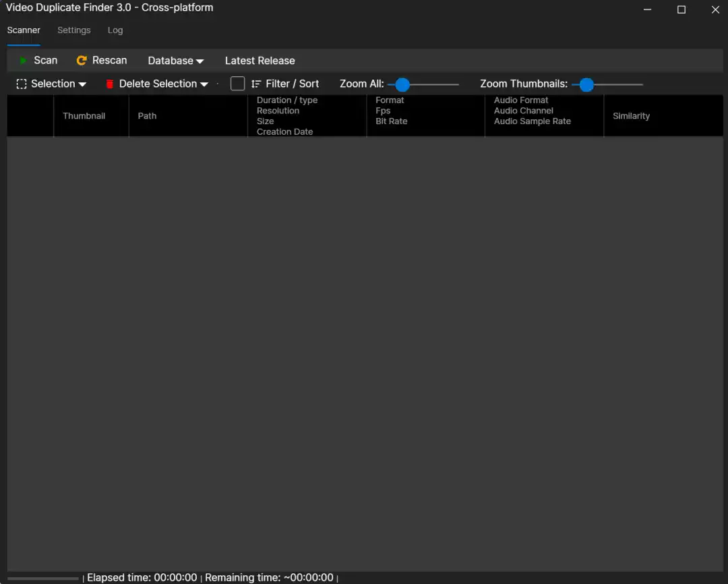728x584 pixels.
Task: Expand the Delete Selection dropdown arrow
Action: click(x=204, y=84)
